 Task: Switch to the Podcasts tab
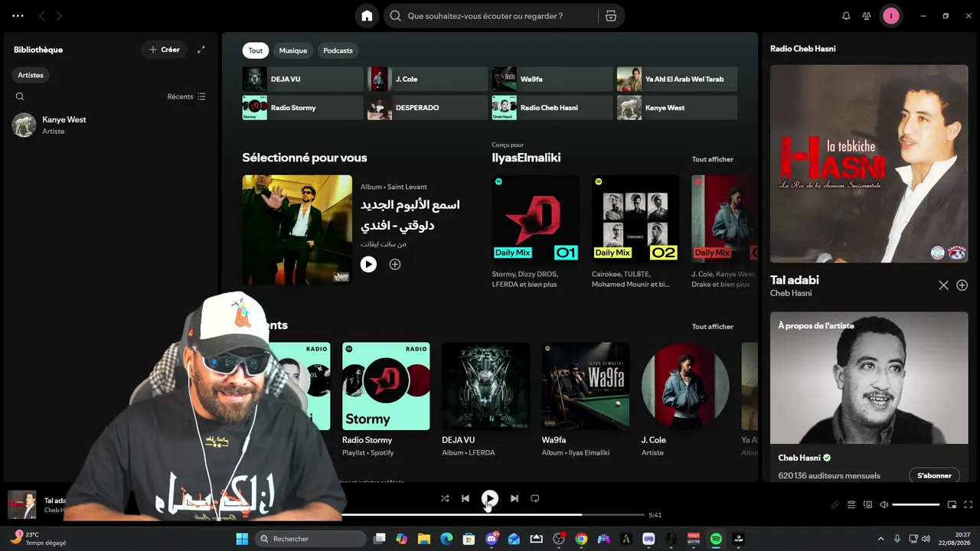tap(338, 51)
